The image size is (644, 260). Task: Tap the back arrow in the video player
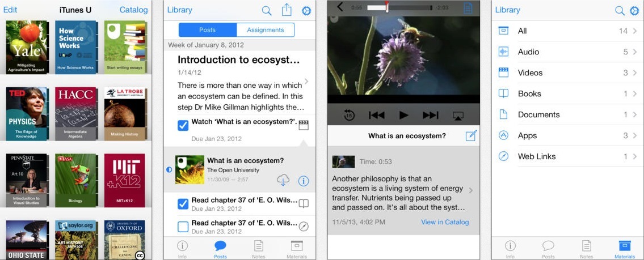(x=340, y=7)
